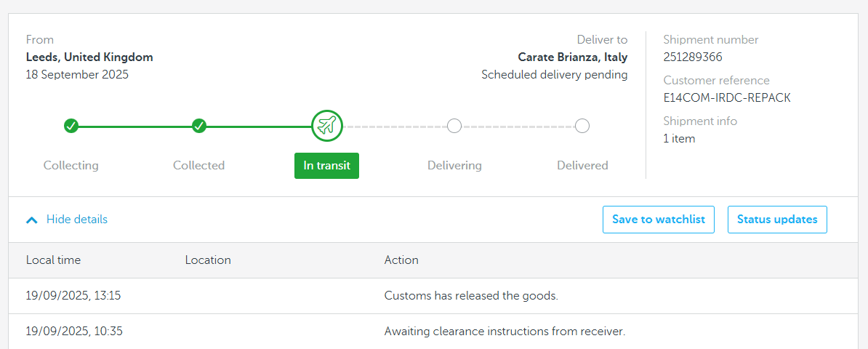Click the Collected green checkmark icon
This screenshot has width=868, height=349.
coord(199,126)
